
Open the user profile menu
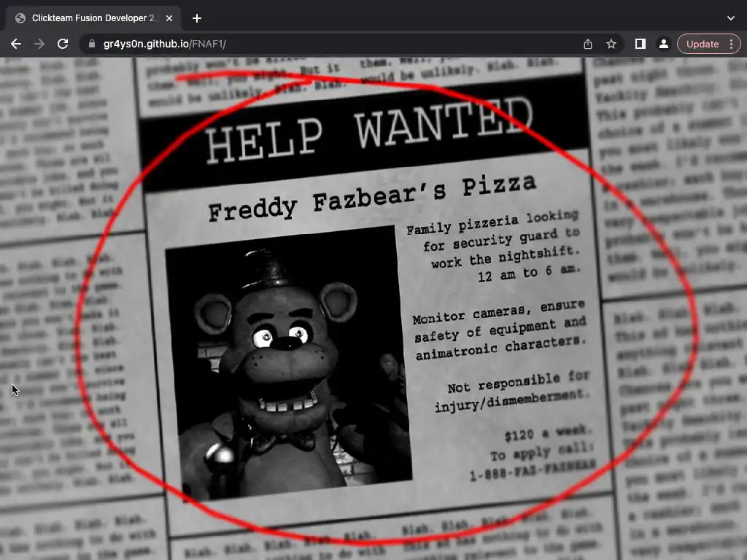[663, 44]
